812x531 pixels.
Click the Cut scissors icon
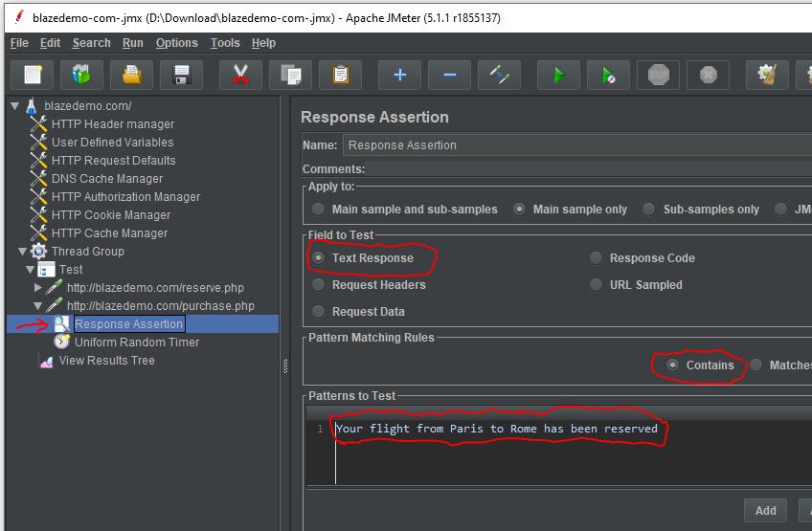(x=240, y=75)
